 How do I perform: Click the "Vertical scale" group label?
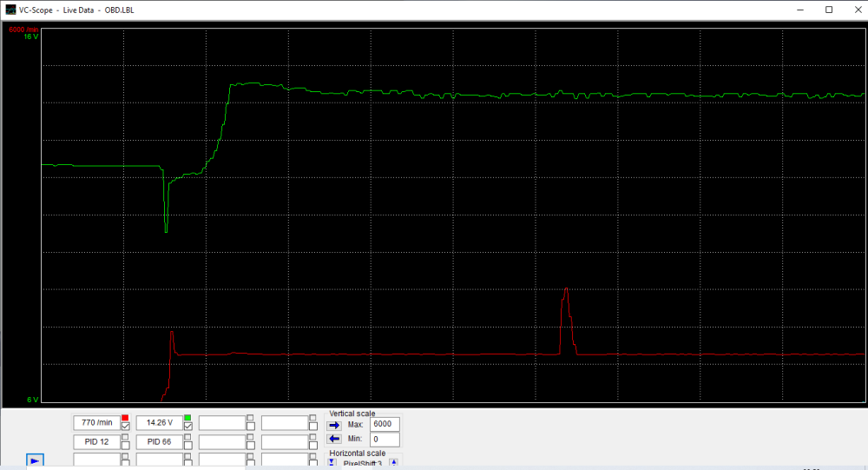352,414
